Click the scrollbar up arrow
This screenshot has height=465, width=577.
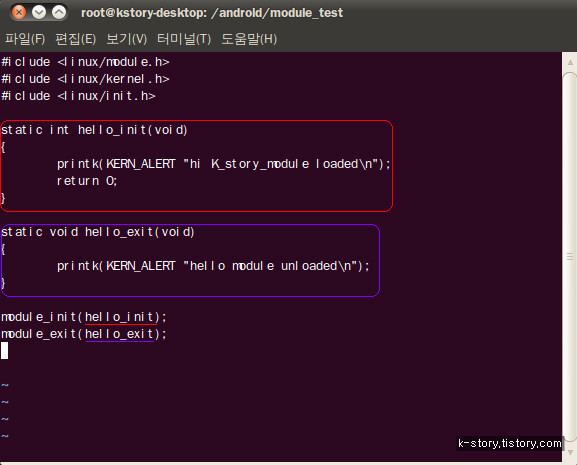pos(570,62)
